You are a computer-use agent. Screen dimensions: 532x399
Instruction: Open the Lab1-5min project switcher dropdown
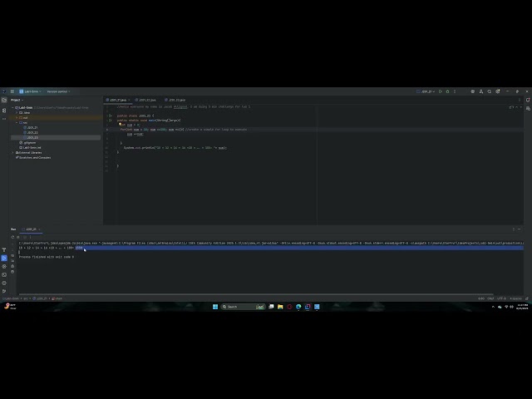pyautogui.click(x=30, y=91)
